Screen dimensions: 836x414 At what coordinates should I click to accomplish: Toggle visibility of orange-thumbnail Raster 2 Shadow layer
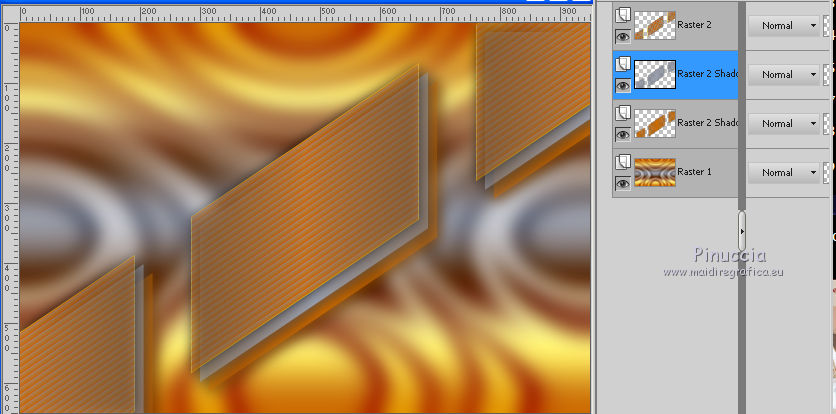coord(623,134)
